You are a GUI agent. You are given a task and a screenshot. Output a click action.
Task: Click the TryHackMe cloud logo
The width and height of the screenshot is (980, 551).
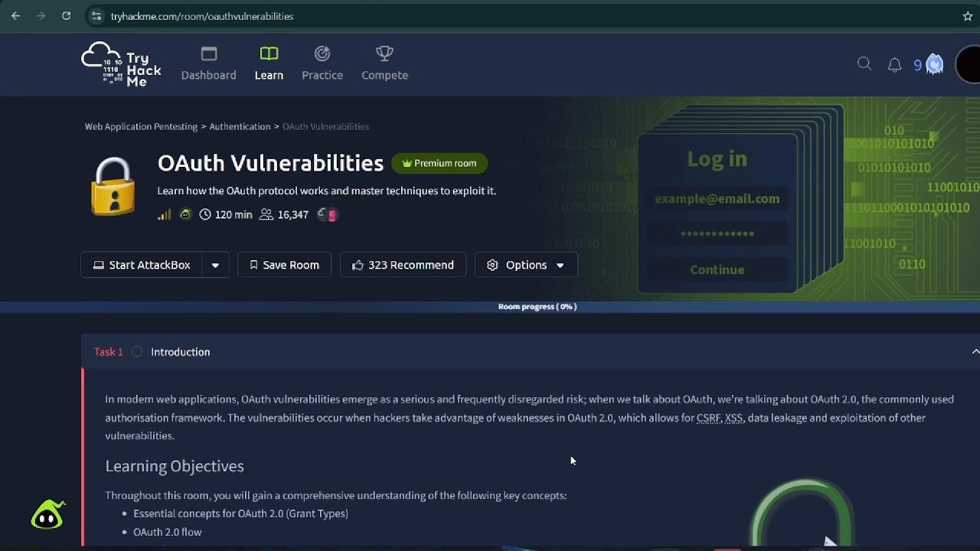click(121, 64)
